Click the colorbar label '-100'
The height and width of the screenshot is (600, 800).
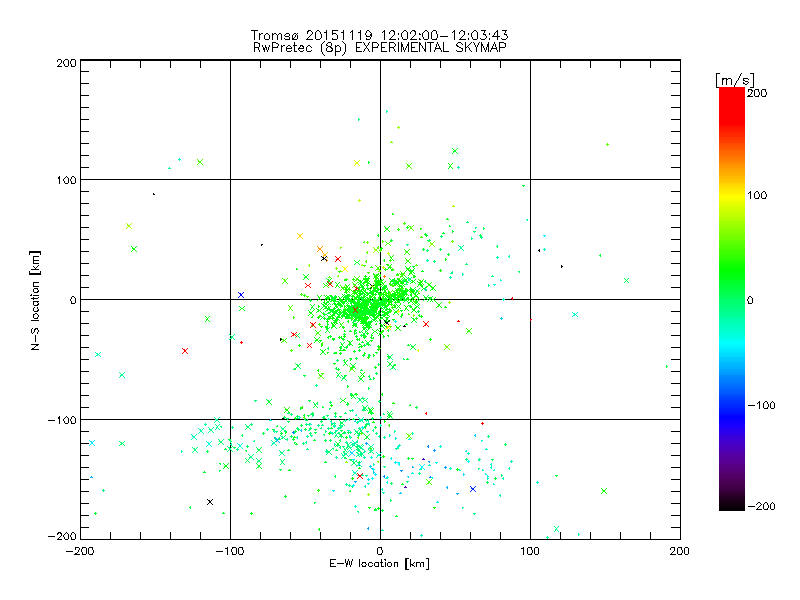(x=761, y=405)
